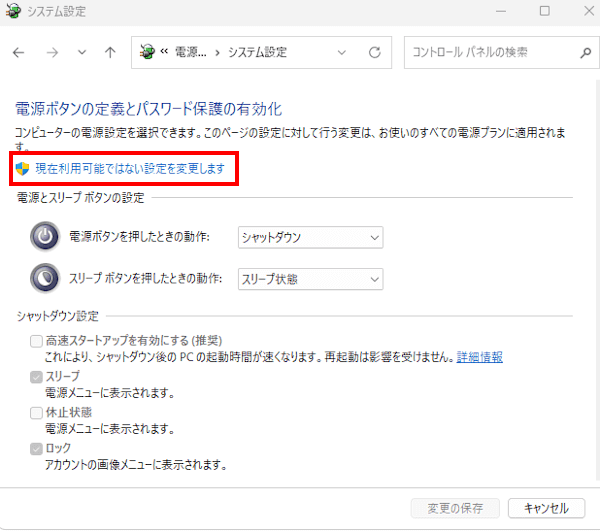Click the up one level arrow
This screenshot has width=600, height=532.
(x=110, y=52)
